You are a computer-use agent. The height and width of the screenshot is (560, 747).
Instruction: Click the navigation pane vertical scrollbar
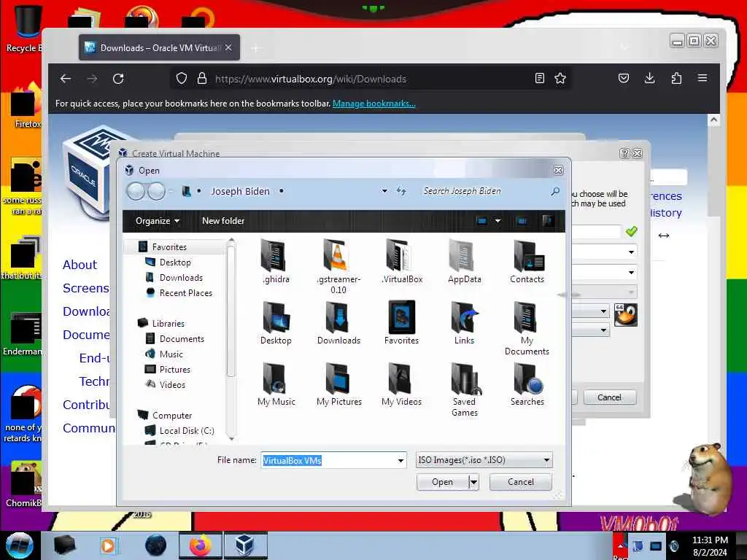(231, 312)
